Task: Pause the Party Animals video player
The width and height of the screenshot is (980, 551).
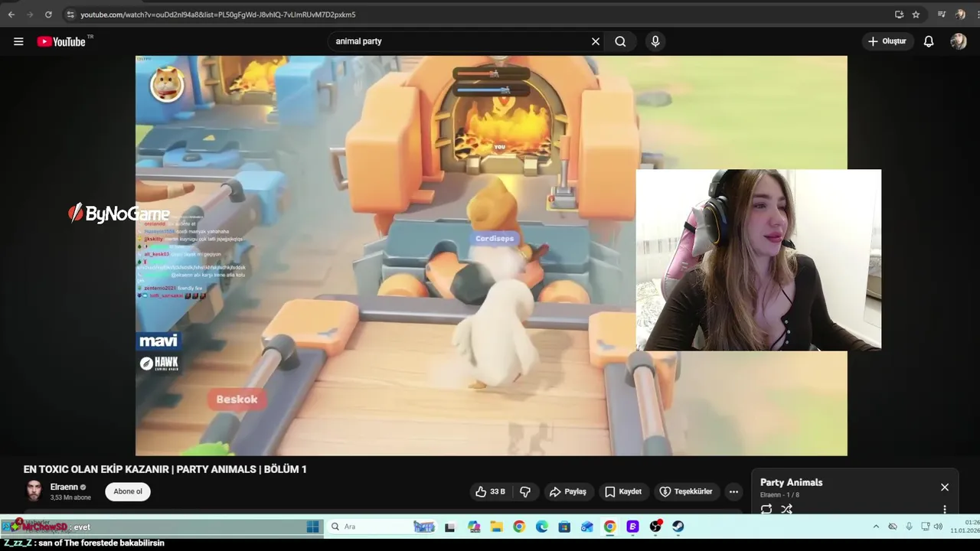Action: click(x=492, y=256)
